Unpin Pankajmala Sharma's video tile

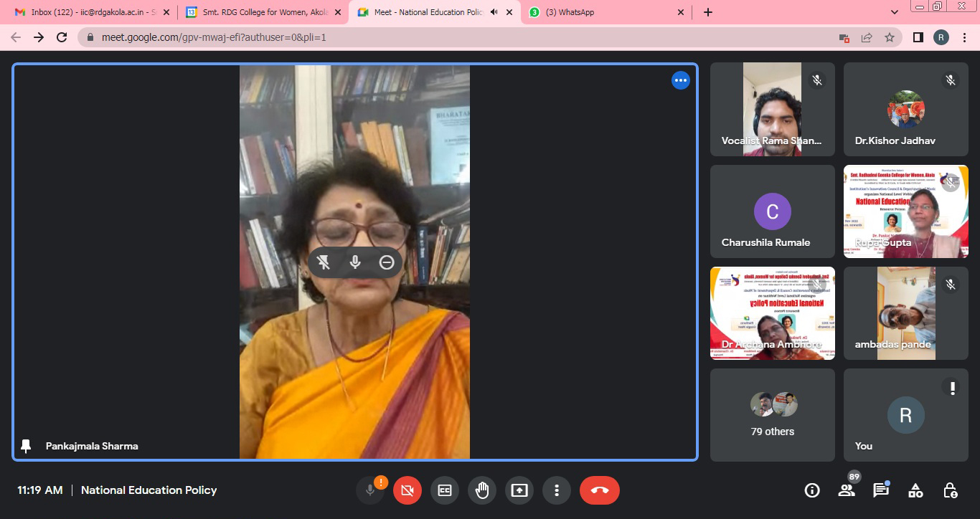tap(324, 262)
